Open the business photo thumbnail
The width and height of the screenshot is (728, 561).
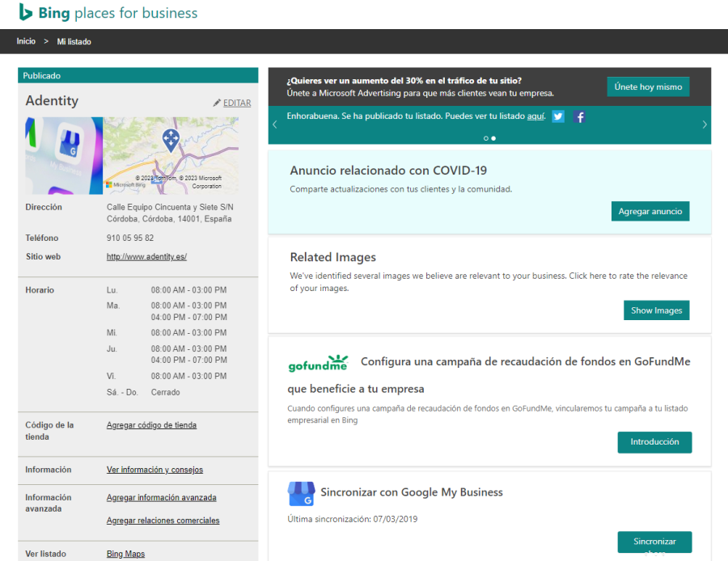tap(64, 156)
